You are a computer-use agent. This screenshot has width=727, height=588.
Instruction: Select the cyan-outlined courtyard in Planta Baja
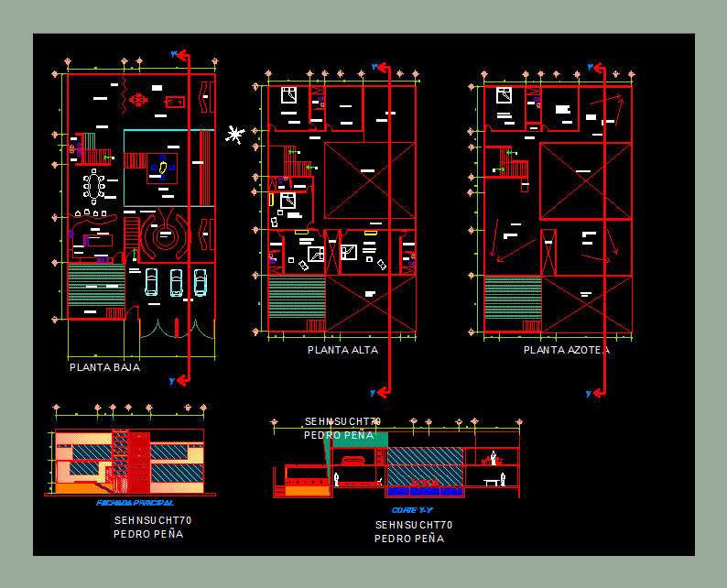click(168, 168)
